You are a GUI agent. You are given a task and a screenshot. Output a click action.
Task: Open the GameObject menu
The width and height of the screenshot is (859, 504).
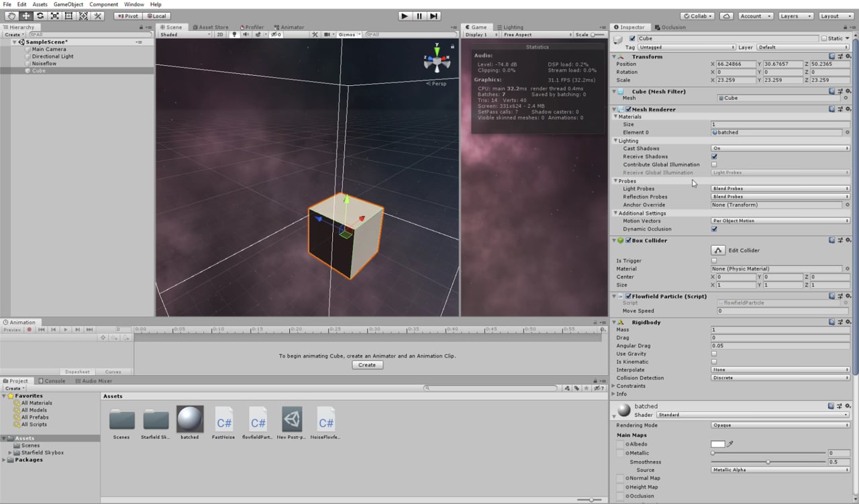tap(68, 4)
